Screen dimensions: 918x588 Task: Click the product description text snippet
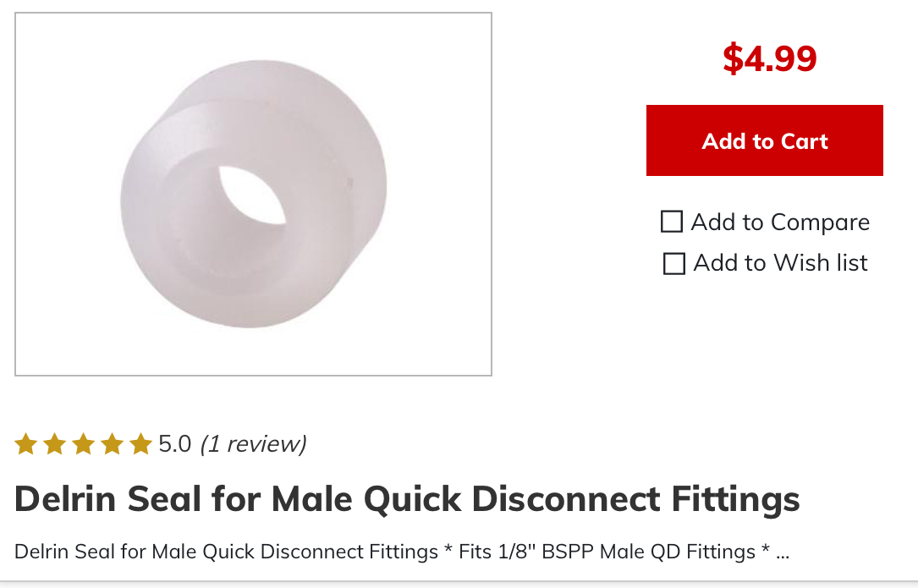pos(402,552)
